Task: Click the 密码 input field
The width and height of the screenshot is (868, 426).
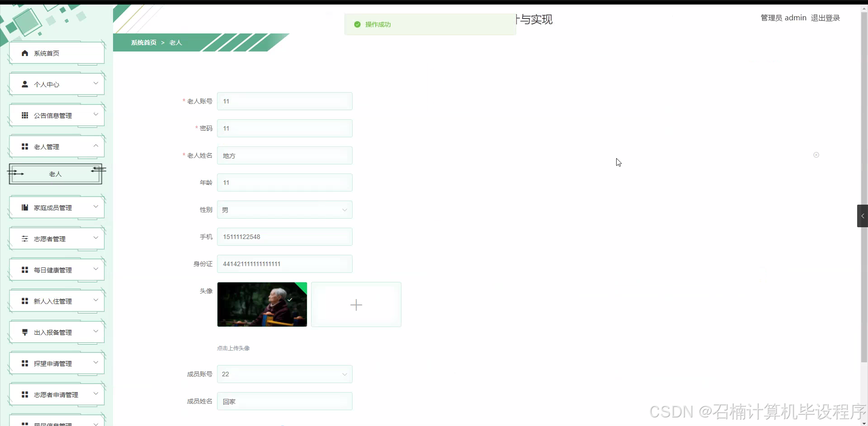Action: pyautogui.click(x=285, y=128)
